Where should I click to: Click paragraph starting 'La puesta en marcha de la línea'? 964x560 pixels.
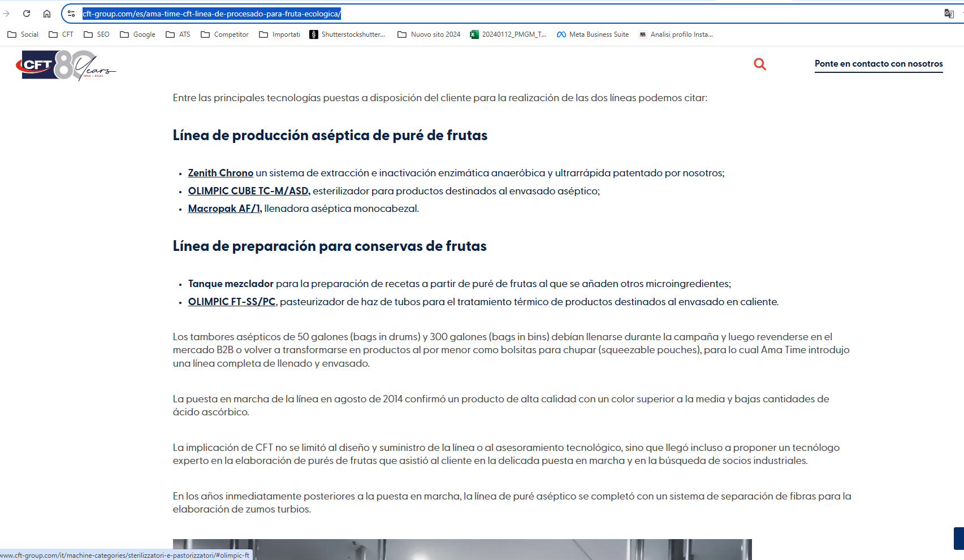[x=501, y=405]
